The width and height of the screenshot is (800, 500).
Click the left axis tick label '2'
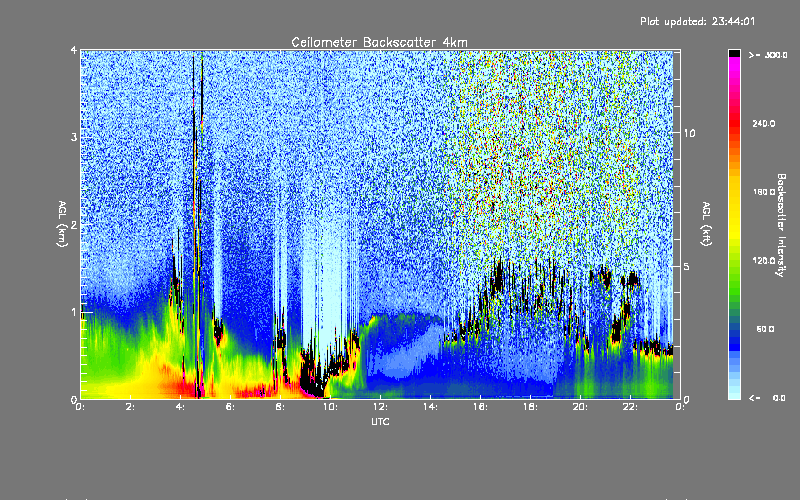74,225
